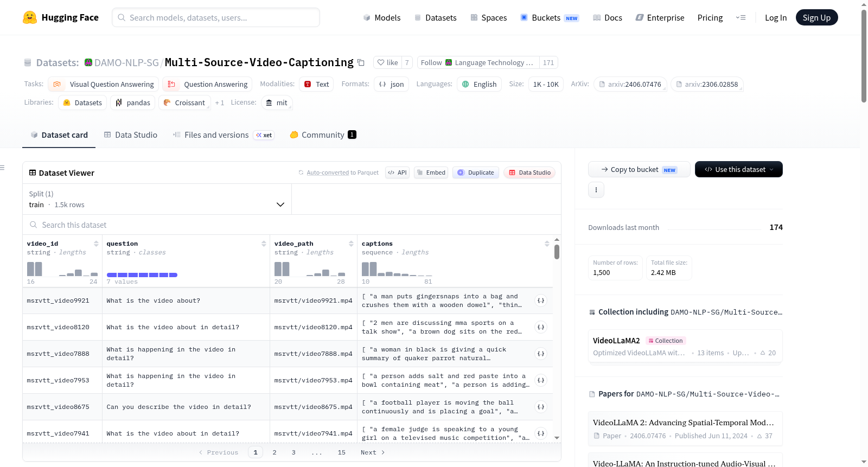
Task: Click the Hugging Face logo icon
Action: (x=30, y=17)
